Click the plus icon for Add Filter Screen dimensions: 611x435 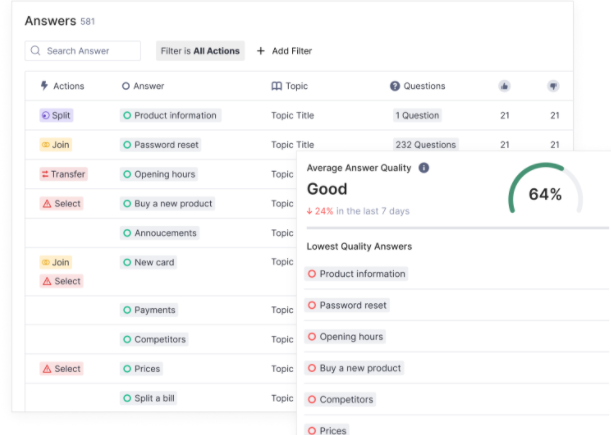pyautogui.click(x=261, y=51)
